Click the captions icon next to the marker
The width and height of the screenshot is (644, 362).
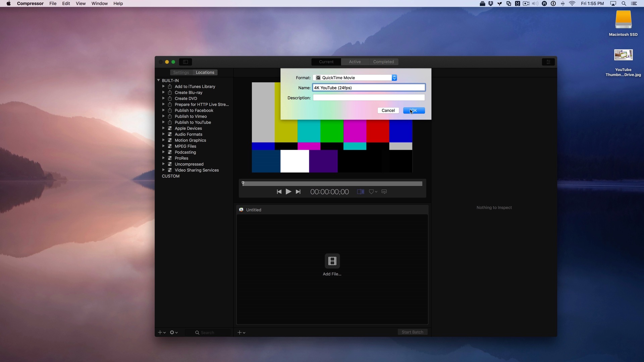(384, 191)
